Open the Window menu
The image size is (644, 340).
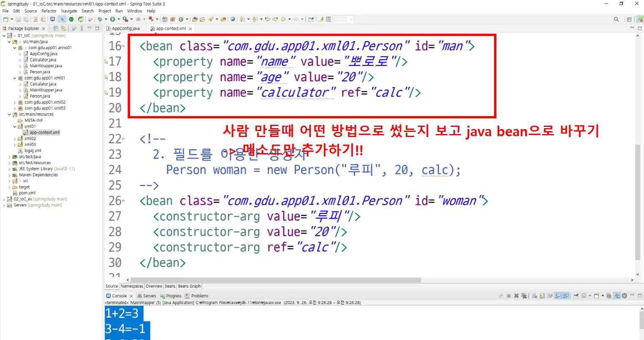135,11
